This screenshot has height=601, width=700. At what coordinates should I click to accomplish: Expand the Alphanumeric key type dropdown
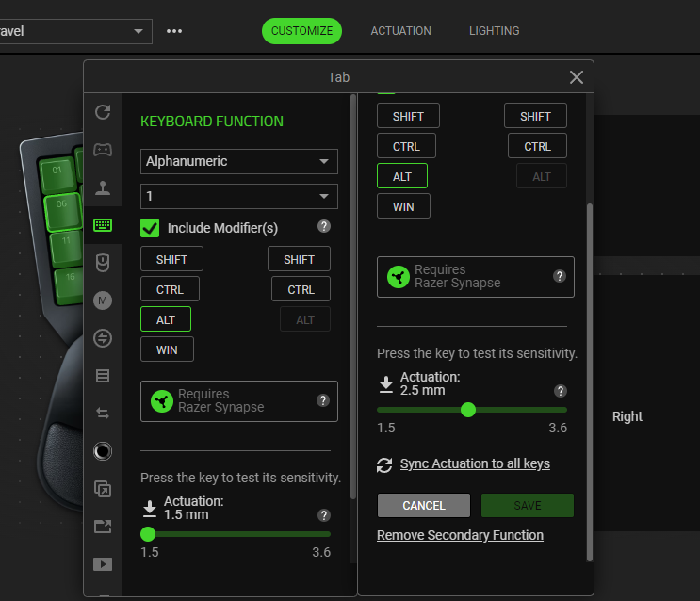tap(239, 161)
